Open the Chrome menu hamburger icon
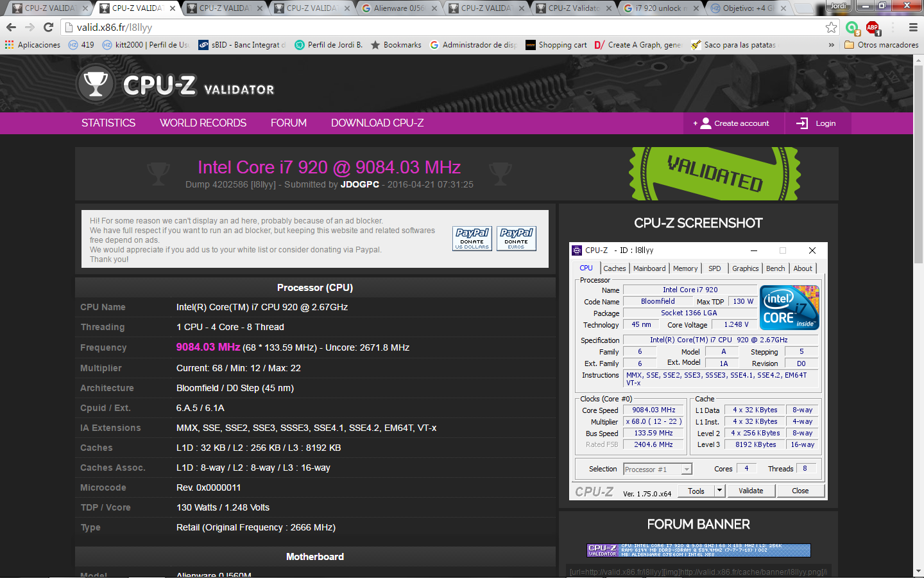The width and height of the screenshot is (924, 578). (x=913, y=27)
